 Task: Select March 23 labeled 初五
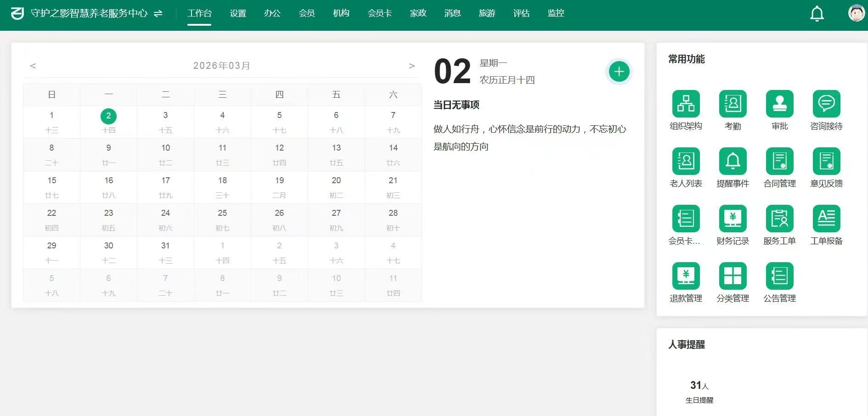(x=108, y=220)
